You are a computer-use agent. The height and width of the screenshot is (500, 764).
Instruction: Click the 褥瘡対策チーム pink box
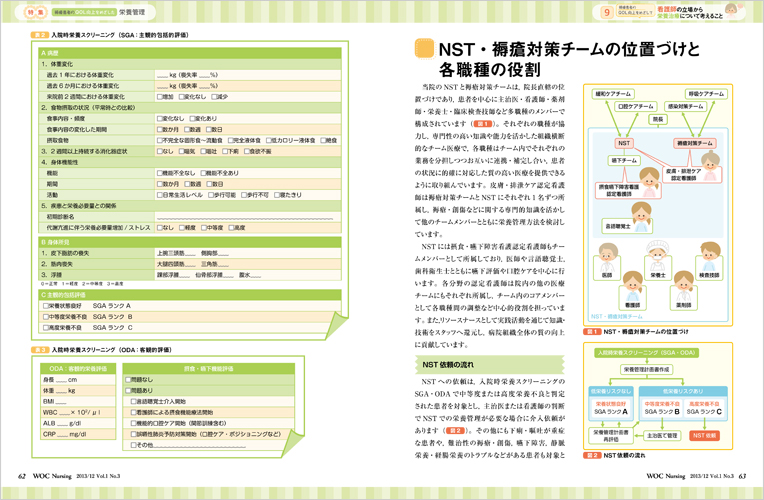click(x=695, y=143)
